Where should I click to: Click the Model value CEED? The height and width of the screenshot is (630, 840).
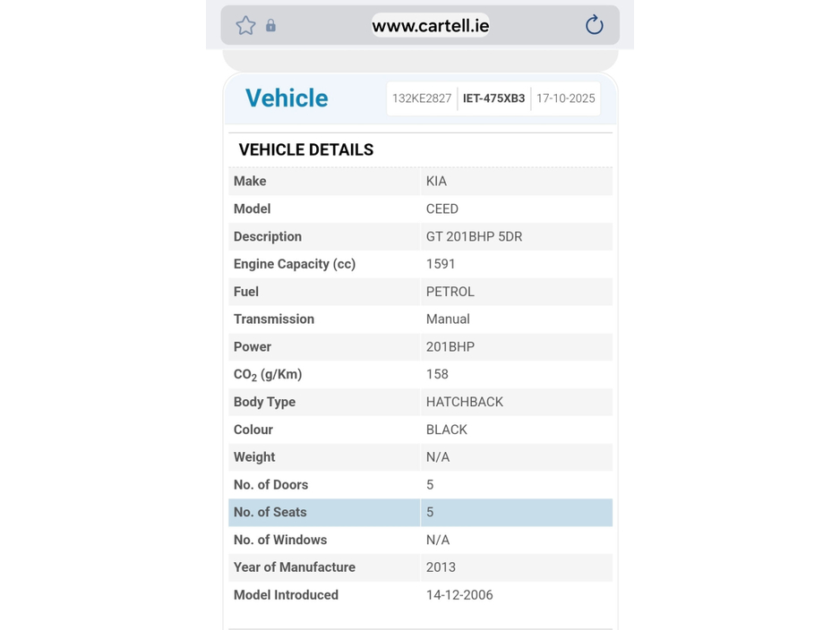pos(441,209)
